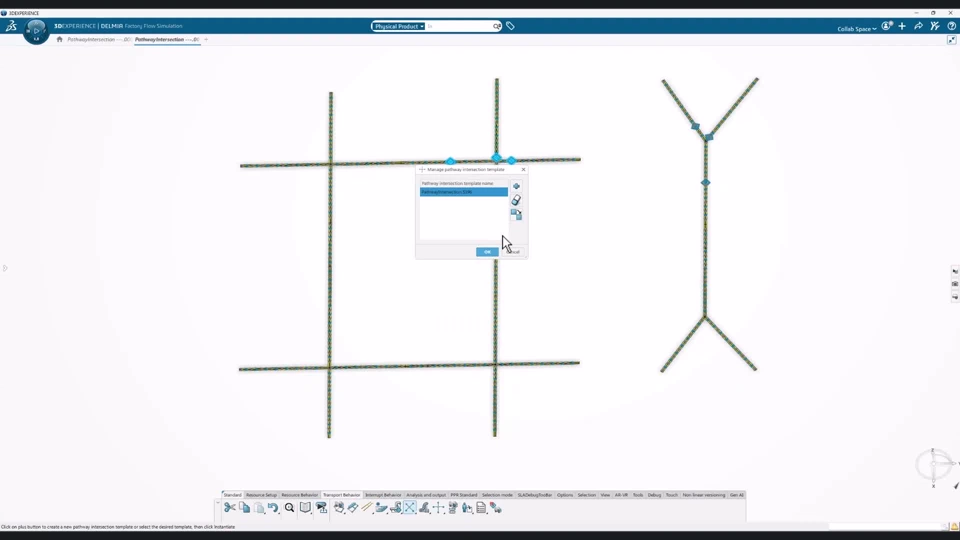Click the magnifier search icon in toolbar

tap(289, 508)
